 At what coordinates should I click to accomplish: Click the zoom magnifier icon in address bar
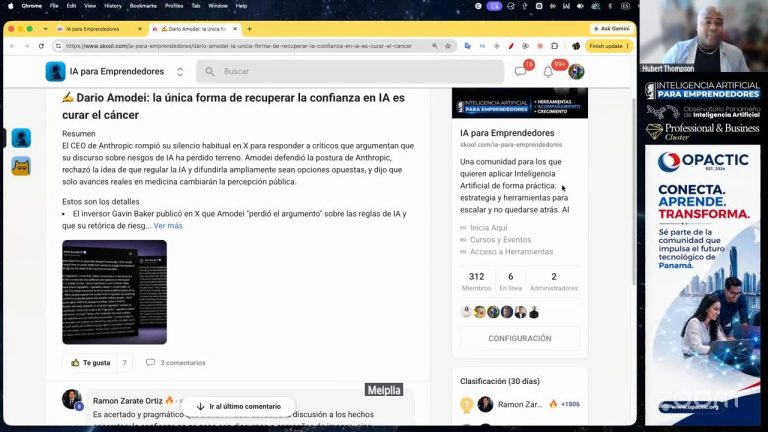click(434, 46)
